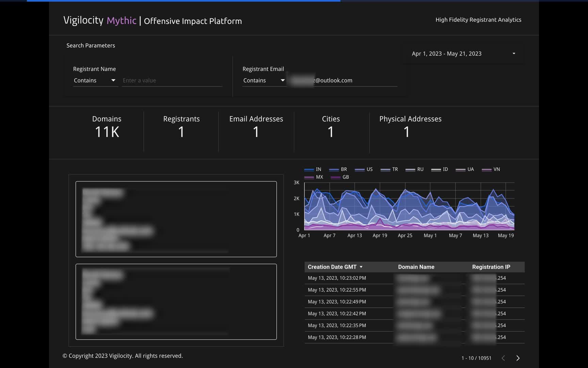Click the Search Parameters section label
Image resolution: width=588 pixels, height=368 pixels.
(91, 46)
